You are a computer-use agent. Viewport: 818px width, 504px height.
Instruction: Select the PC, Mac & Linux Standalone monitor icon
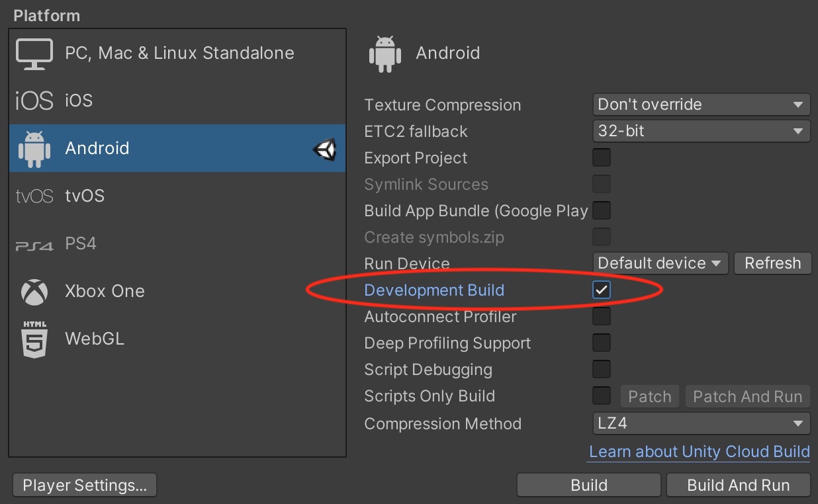coord(34,54)
